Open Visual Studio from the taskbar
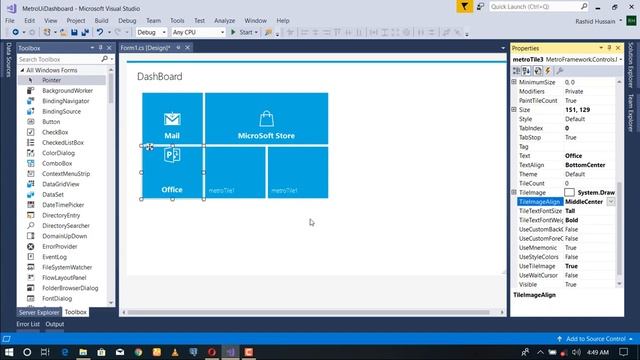 click(x=230, y=352)
